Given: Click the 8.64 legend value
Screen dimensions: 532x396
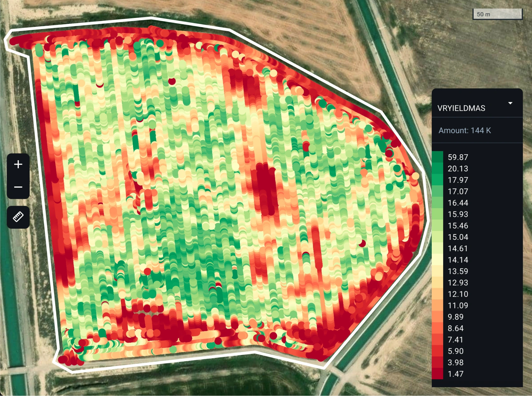Looking at the screenshot, I should tap(455, 328).
